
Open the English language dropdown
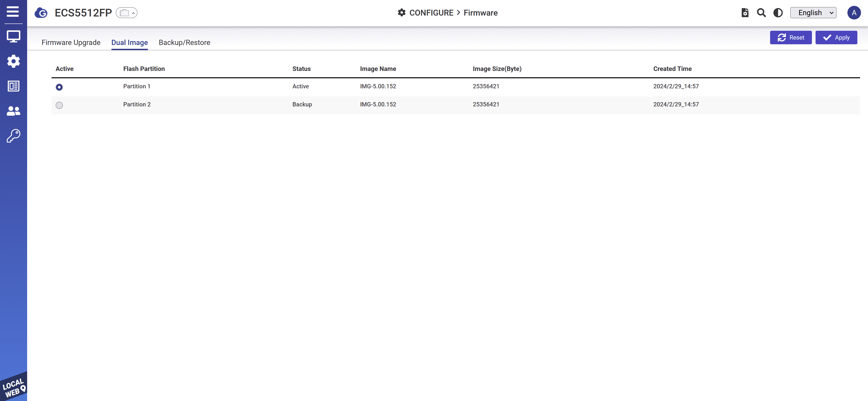click(x=813, y=13)
